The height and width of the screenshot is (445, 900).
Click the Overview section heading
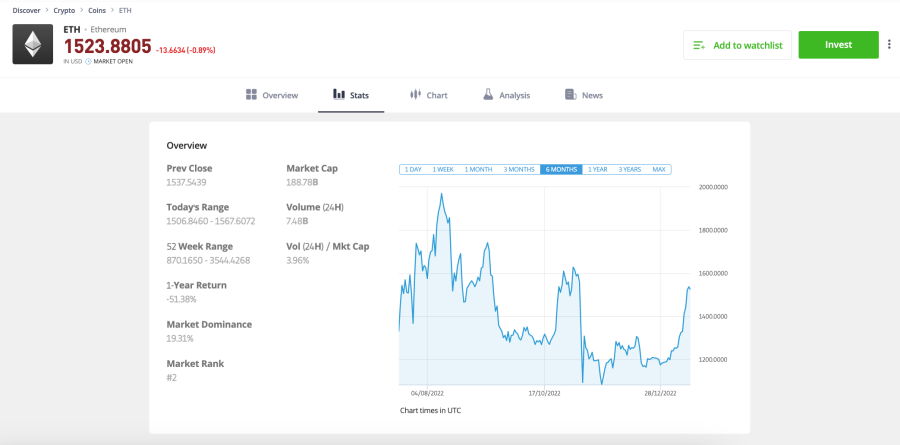pos(187,146)
